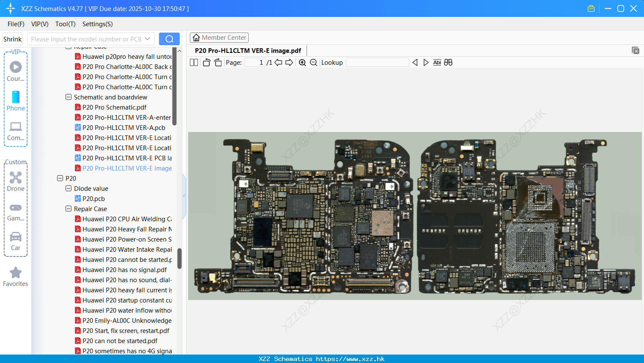Select the Member Center tab
644x363 pixels.
point(219,38)
